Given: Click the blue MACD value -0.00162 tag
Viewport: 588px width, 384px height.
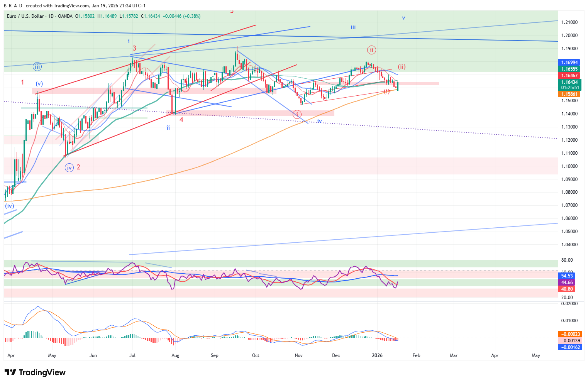Looking at the screenshot, I should coord(569,347).
